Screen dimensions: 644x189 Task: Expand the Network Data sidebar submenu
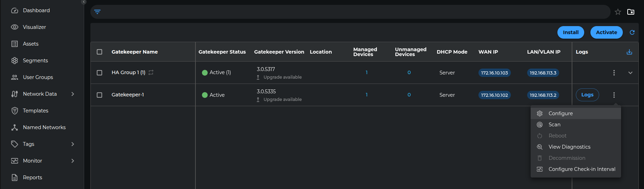73,94
